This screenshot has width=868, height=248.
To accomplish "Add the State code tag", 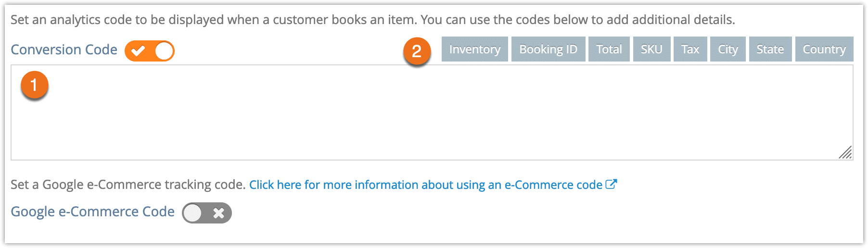I will [770, 49].
